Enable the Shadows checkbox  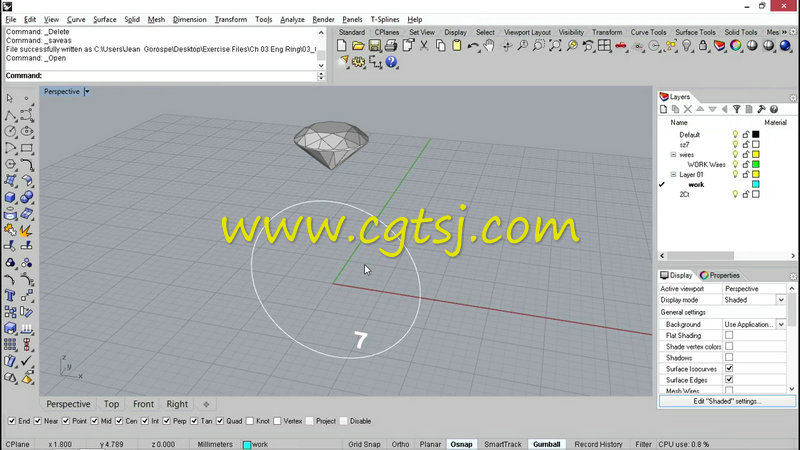[x=729, y=358]
